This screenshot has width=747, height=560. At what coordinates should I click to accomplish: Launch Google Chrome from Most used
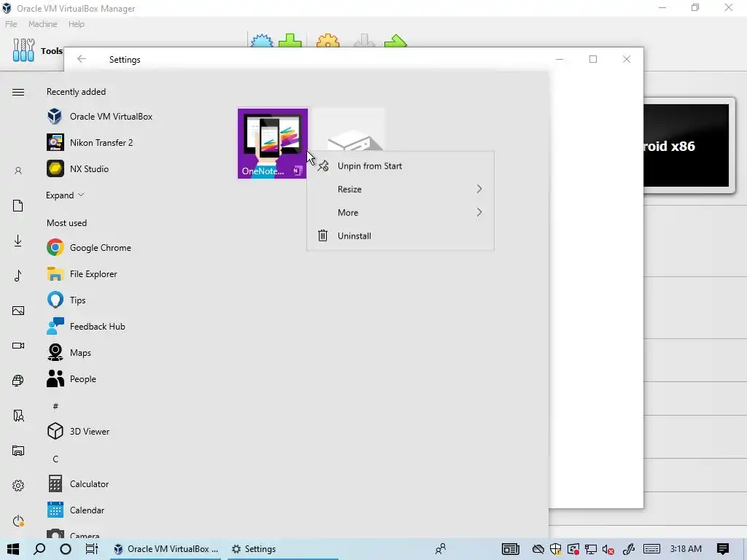click(90, 248)
